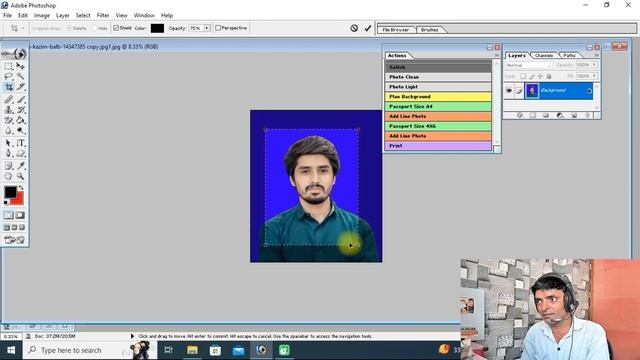Run the Photo Light action
The image size is (640, 360).
(438, 87)
